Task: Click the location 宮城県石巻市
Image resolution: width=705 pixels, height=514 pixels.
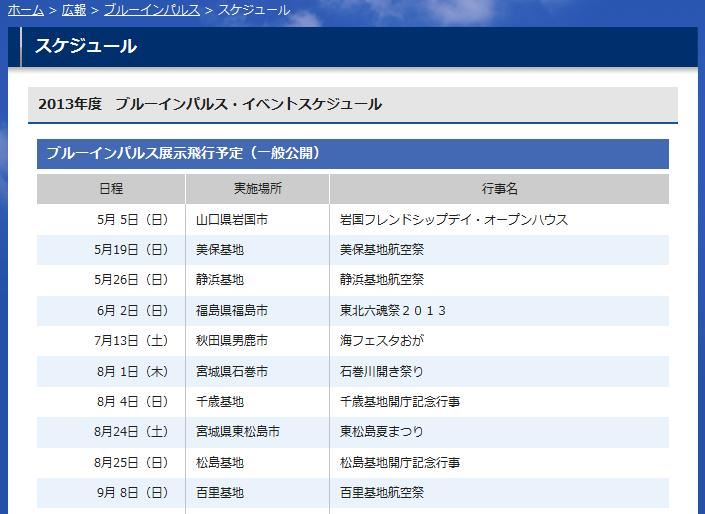Action: coord(232,371)
